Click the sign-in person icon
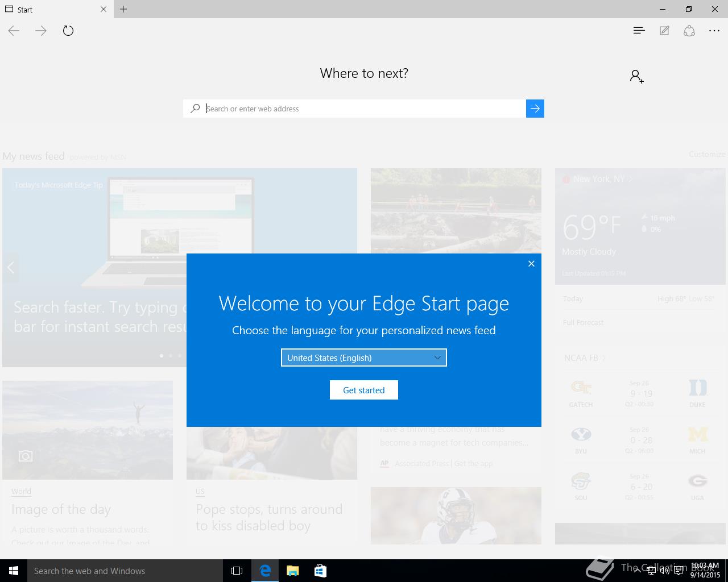Image resolution: width=728 pixels, height=582 pixels. coord(636,76)
